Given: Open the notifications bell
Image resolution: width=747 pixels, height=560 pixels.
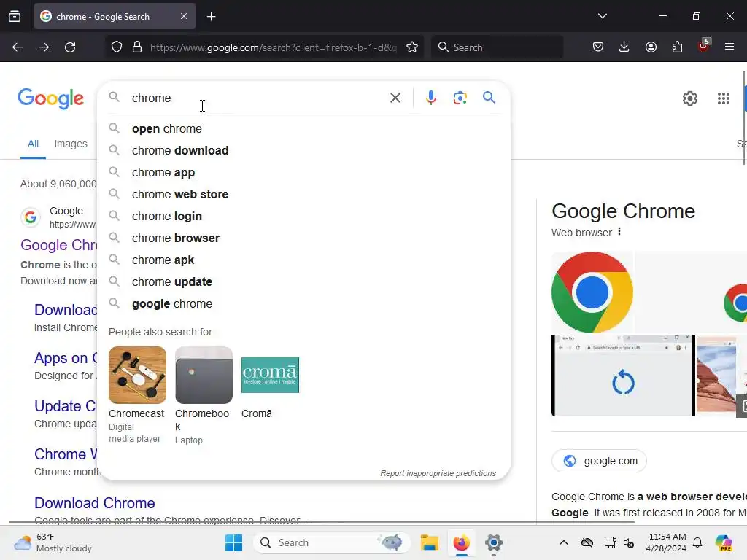Looking at the screenshot, I should point(697,542).
